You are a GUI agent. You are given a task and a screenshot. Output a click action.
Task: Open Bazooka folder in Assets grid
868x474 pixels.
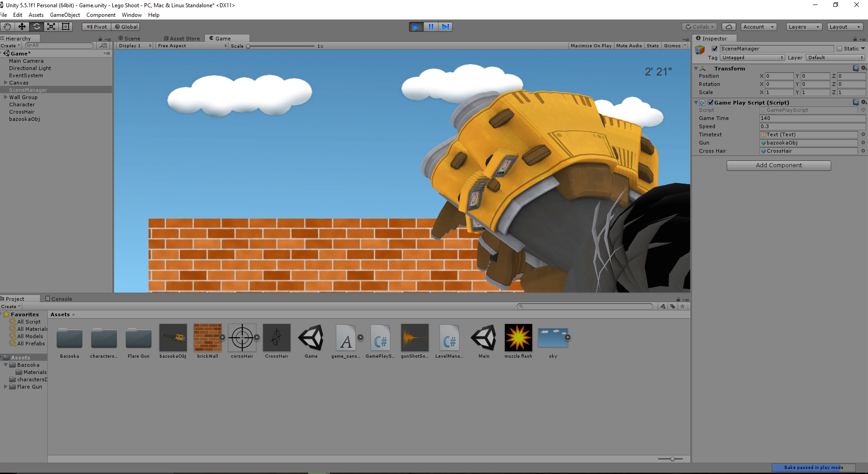coord(70,342)
